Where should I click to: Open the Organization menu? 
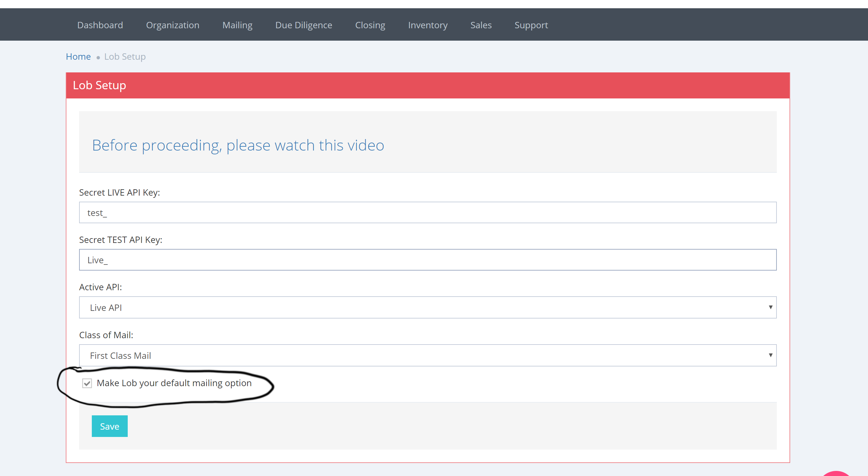[x=173, y=25]
